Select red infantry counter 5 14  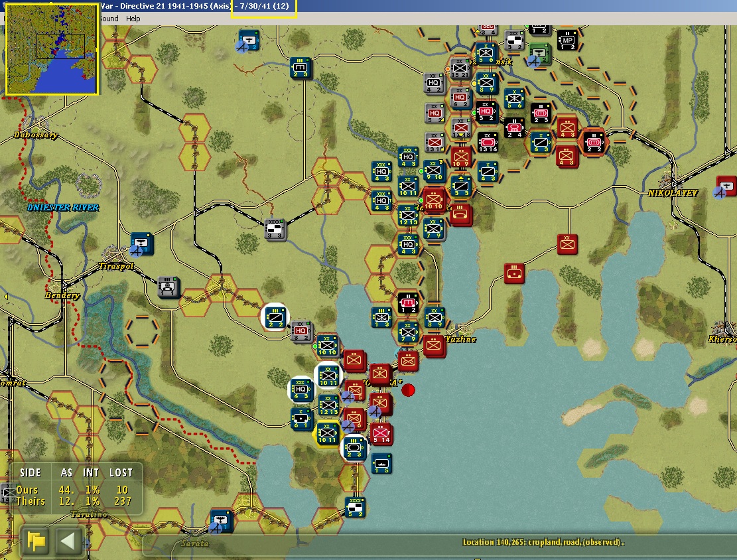tap(381, 433)
